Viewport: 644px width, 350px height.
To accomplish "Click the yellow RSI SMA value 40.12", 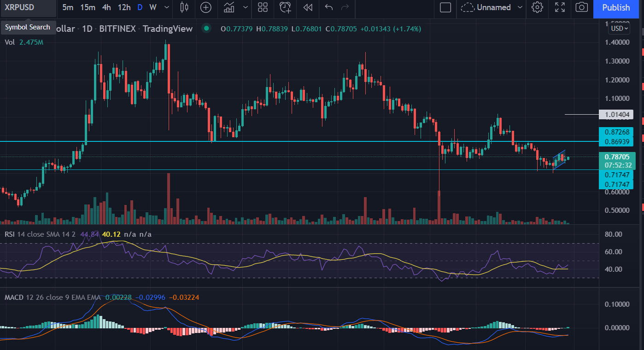I will [x=111, y=234].
